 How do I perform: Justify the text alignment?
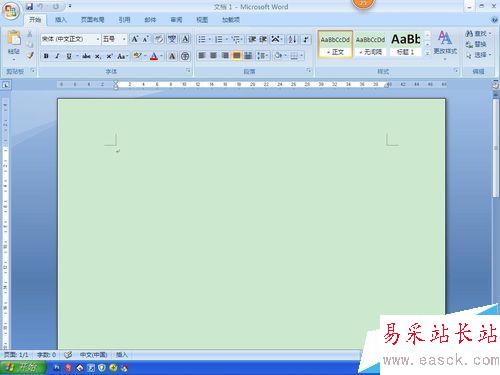[x=237, y=55]
